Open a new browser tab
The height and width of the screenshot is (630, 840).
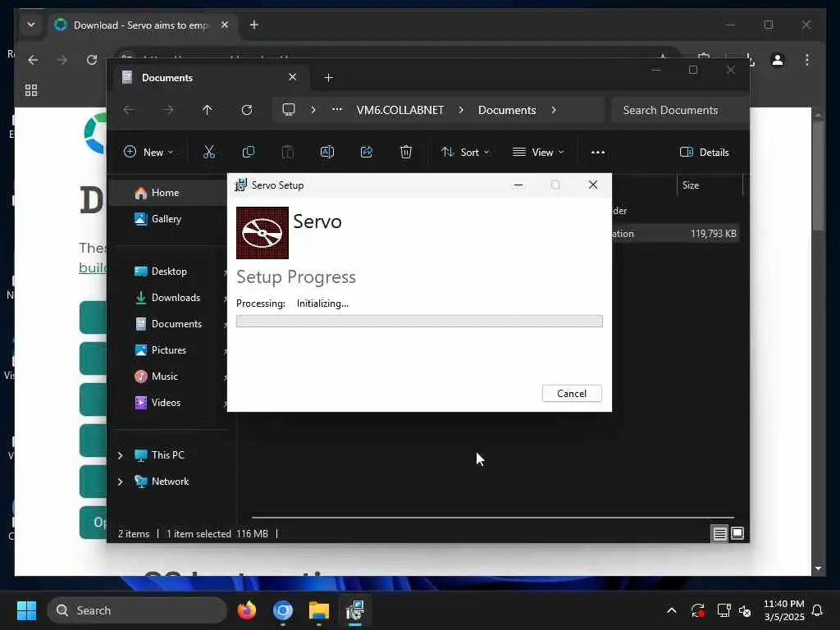pyautogui.click(x=254, y=25)
